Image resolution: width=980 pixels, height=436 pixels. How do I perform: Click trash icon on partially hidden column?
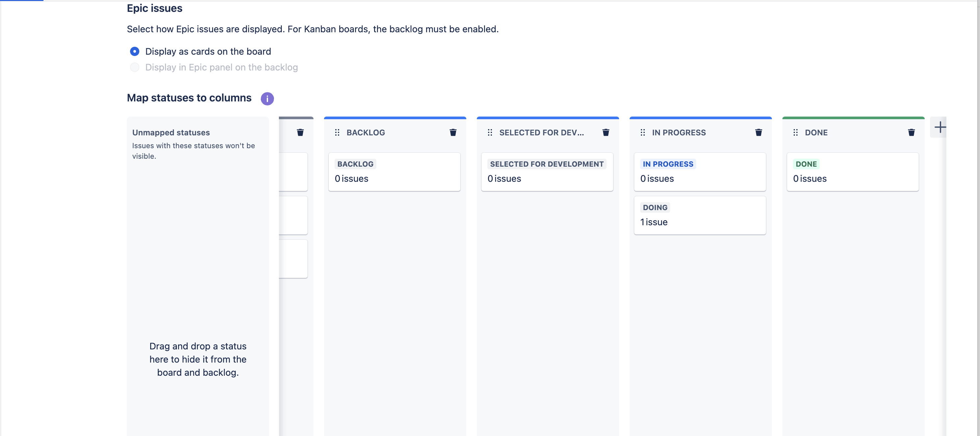tap(300, 132)
